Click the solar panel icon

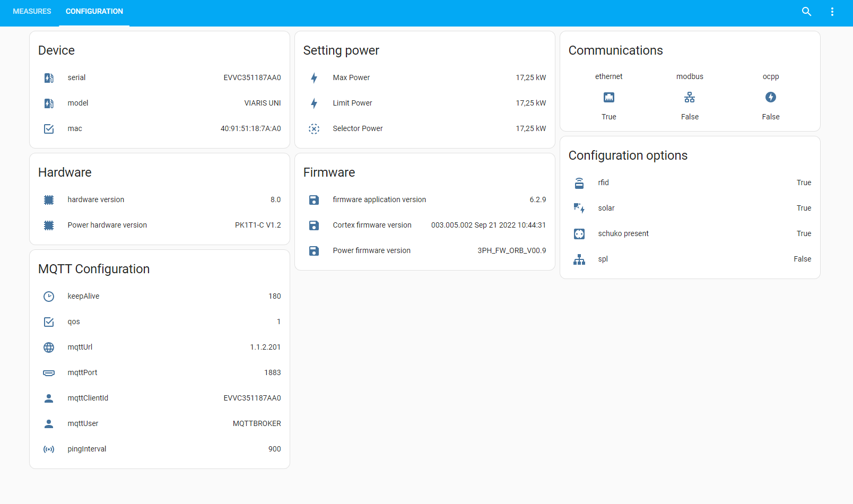(579, 208)
